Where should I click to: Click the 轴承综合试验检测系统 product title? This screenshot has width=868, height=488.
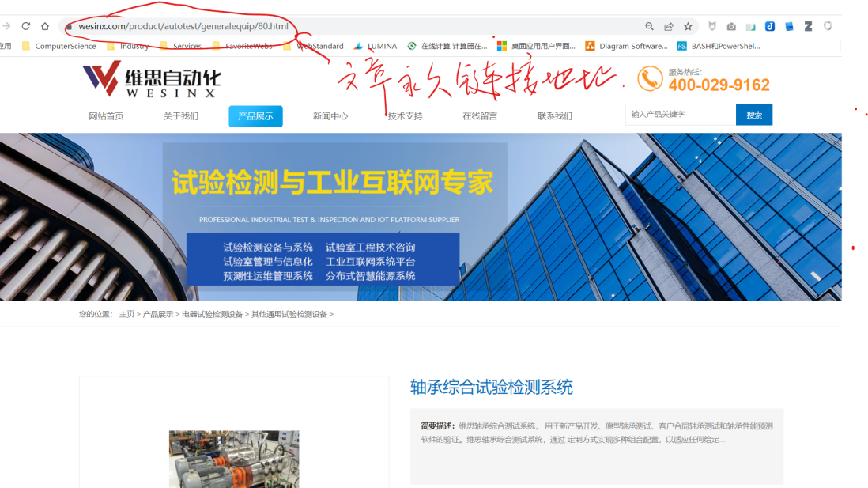[492, 387]
